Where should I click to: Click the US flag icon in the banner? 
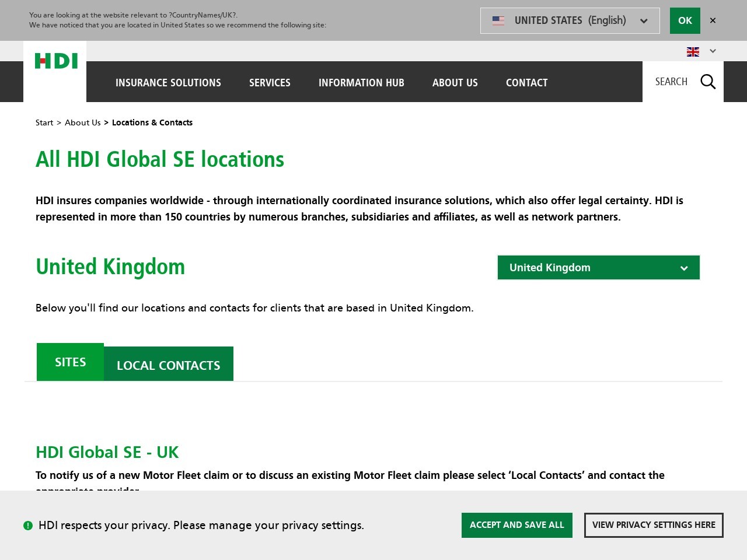498,20
